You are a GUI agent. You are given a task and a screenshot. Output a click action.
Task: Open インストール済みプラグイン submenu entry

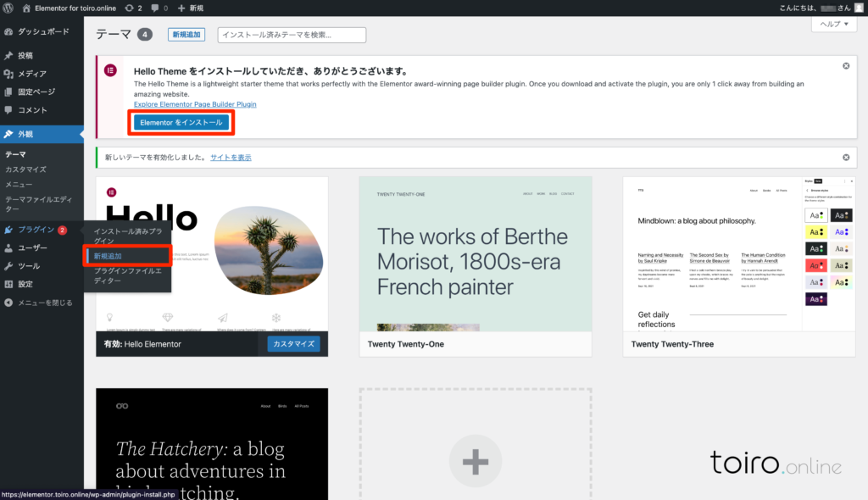(x=131, y=236)
